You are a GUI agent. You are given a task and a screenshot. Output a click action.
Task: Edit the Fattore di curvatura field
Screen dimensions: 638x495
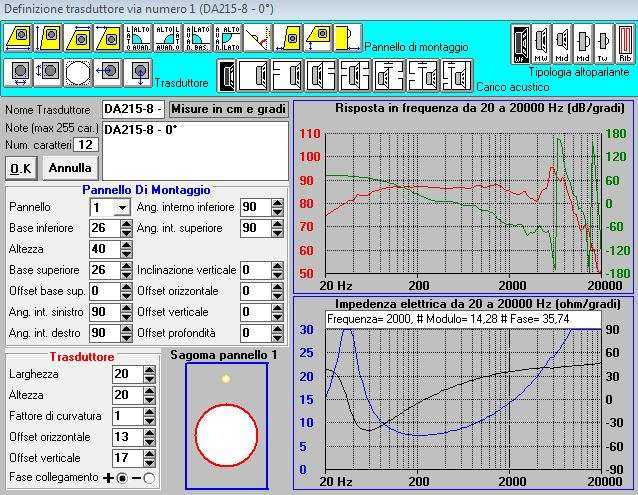tap(128, 416)
